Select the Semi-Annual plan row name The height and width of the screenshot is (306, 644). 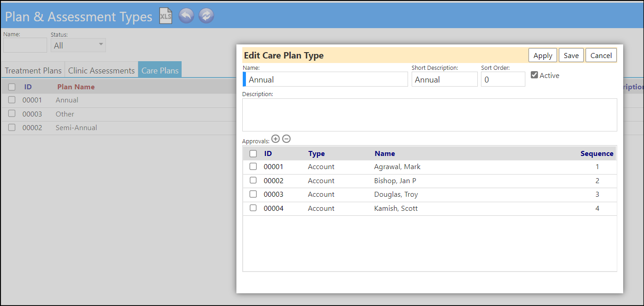pyautogui.click(x=76, y=127)
